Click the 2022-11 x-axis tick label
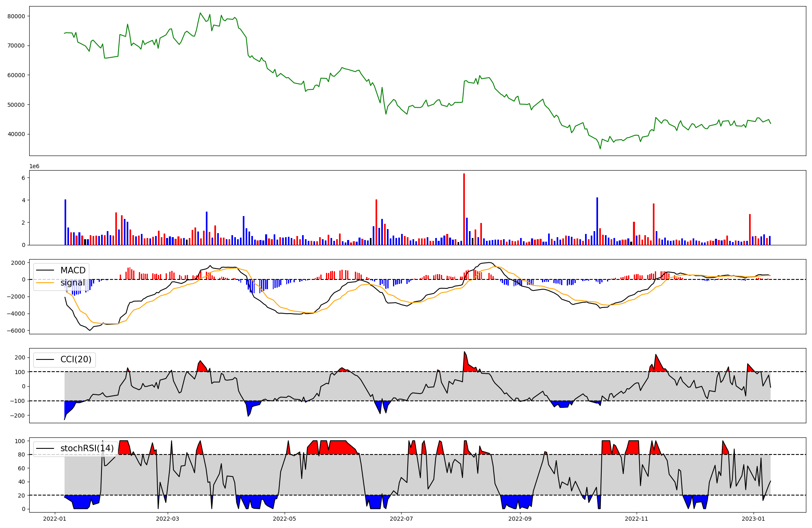This screenshot has width=812, height=528. click(637, 519)
